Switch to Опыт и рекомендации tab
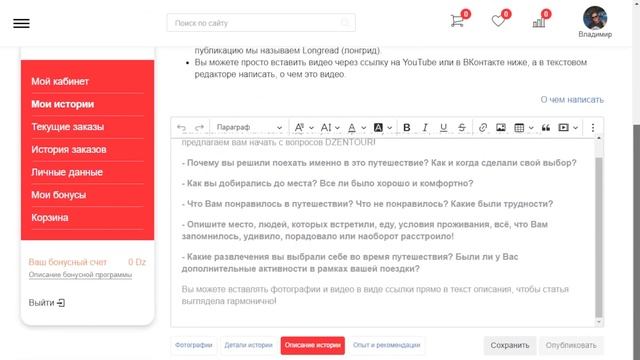This screenshot has height=360, width=640. pos(387,345)
